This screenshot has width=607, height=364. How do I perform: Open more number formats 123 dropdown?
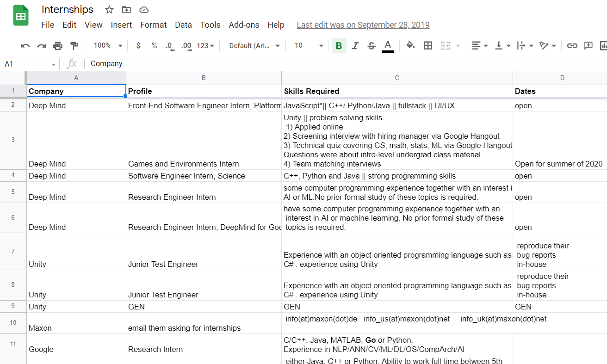(x=205, y=45)
